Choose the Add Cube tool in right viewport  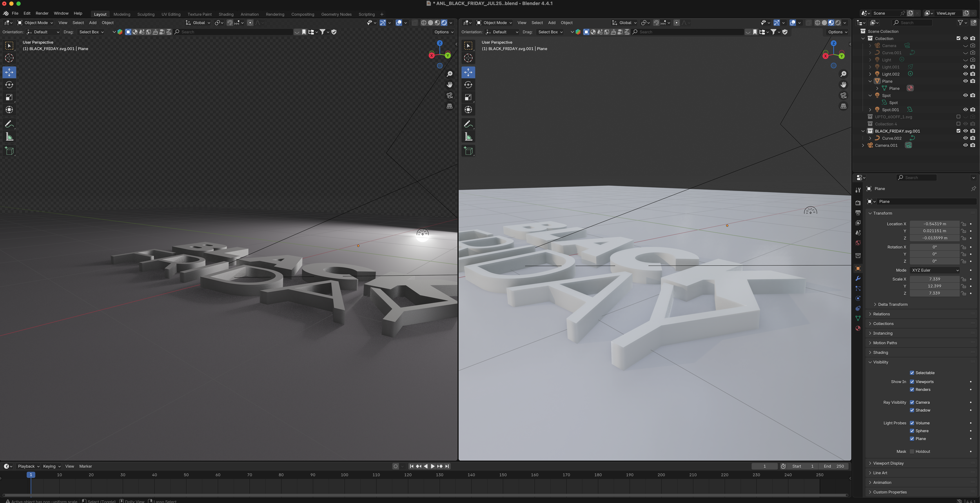(x=468, y=151)
